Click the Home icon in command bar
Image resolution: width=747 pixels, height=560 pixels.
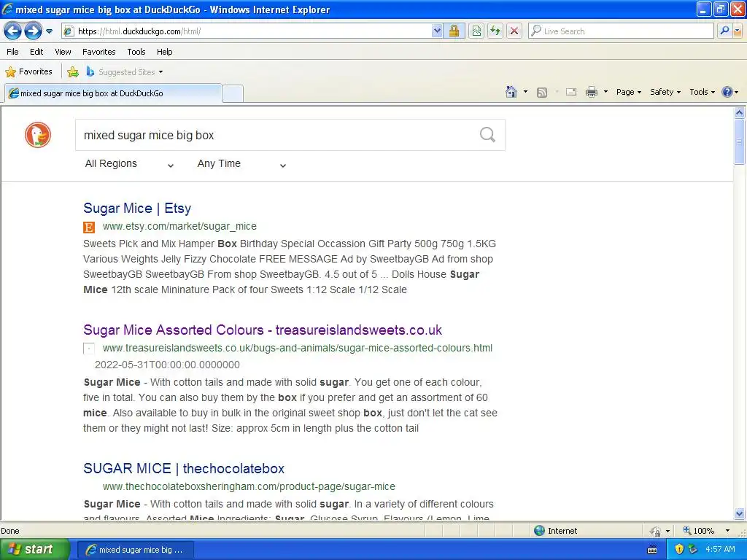511,92
